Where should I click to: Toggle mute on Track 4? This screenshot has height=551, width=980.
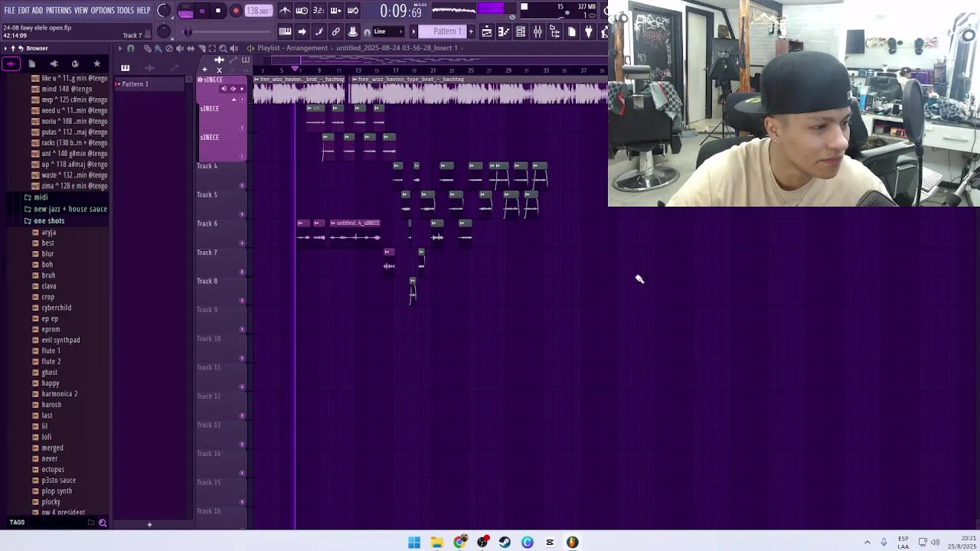[x=243, y=185]
